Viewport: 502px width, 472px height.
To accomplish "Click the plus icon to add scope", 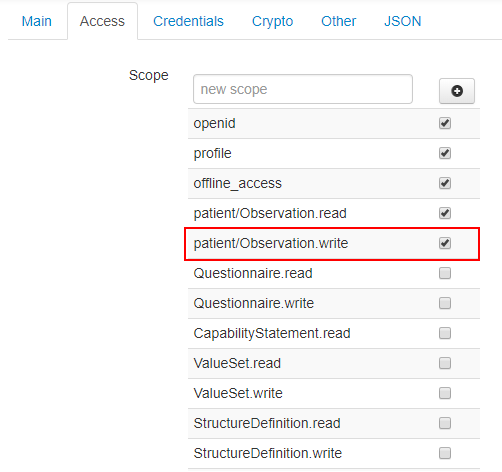I will [457, 91].
